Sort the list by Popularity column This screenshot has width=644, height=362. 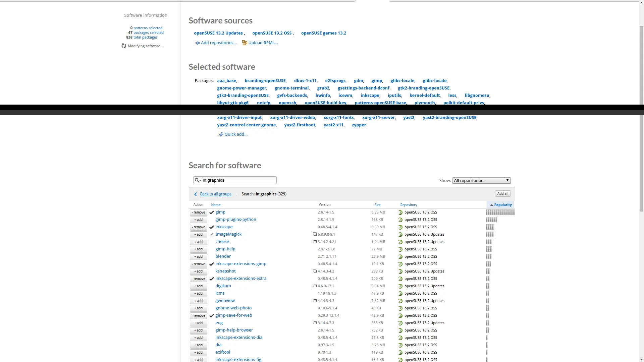click(x=500, y=205)
